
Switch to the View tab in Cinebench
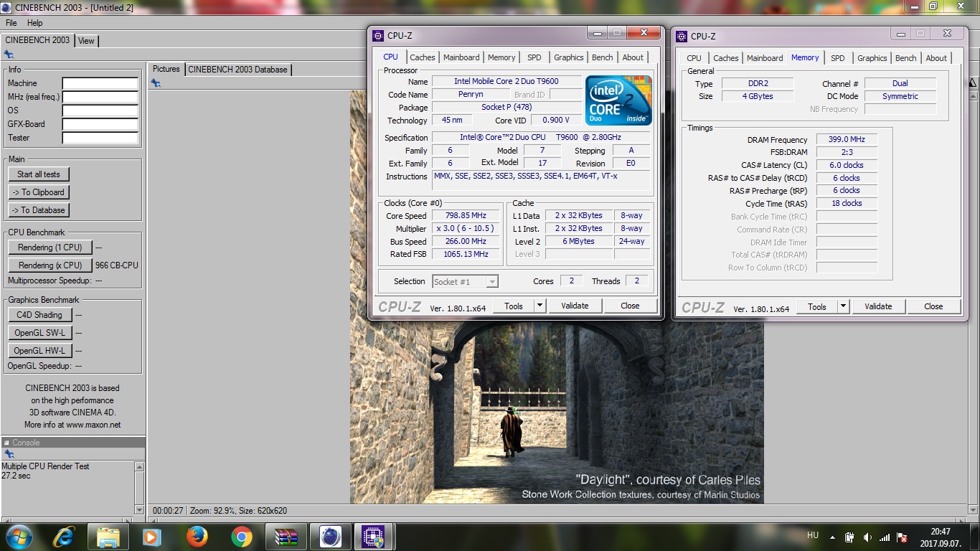pos(86,41)
